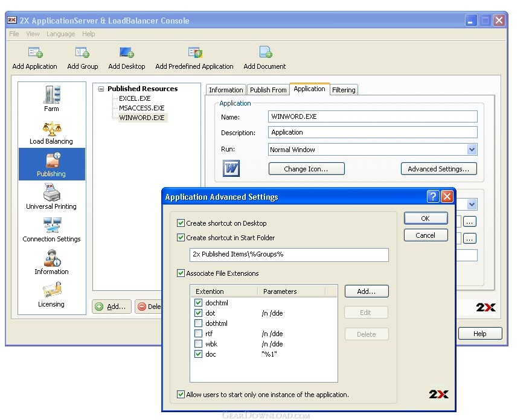Open the Farm section in sidebar
This screenshot has width=532, height=420.
(x=51, y=98)
